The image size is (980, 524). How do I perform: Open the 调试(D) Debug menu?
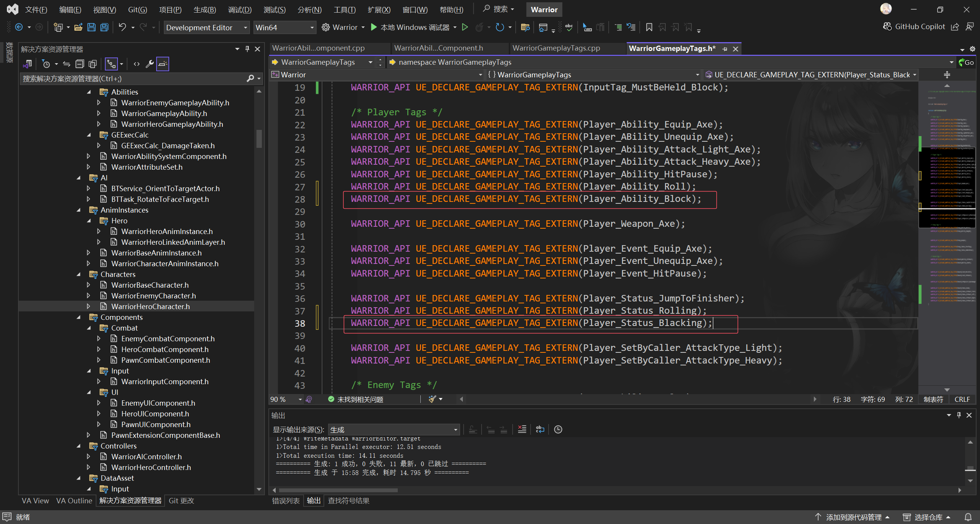[240, 10]
